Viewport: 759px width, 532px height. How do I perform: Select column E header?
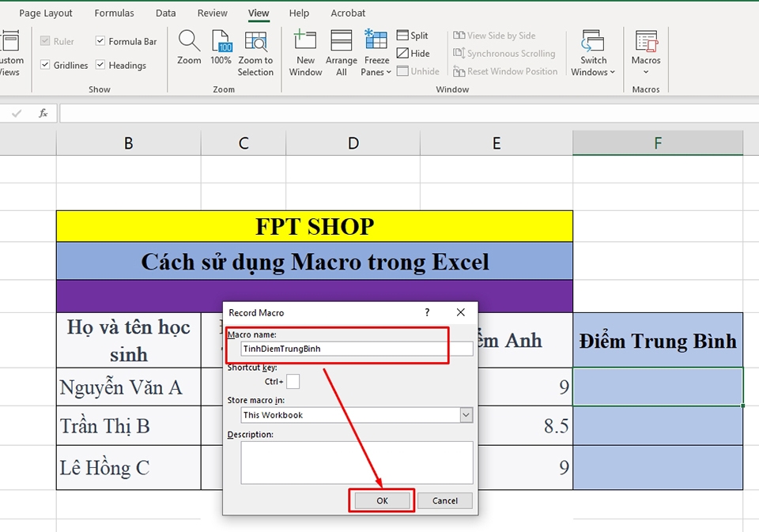point(497,143)
